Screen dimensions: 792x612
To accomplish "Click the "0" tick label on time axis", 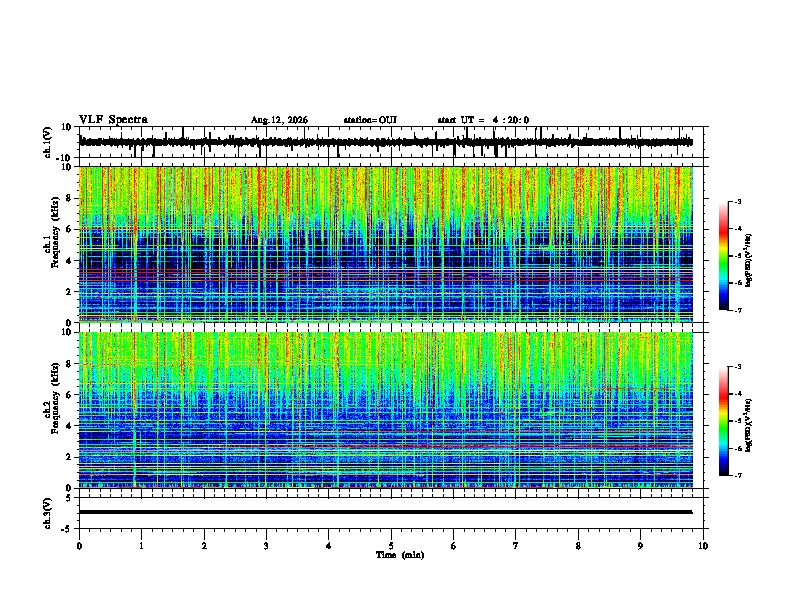I will click(79, 546).
